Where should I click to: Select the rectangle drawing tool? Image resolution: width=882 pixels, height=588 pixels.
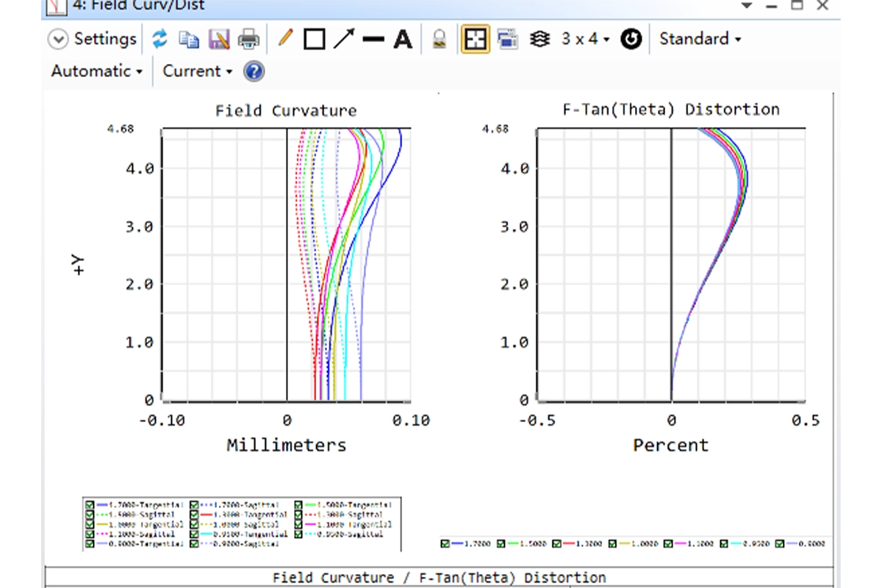point(315,39)
